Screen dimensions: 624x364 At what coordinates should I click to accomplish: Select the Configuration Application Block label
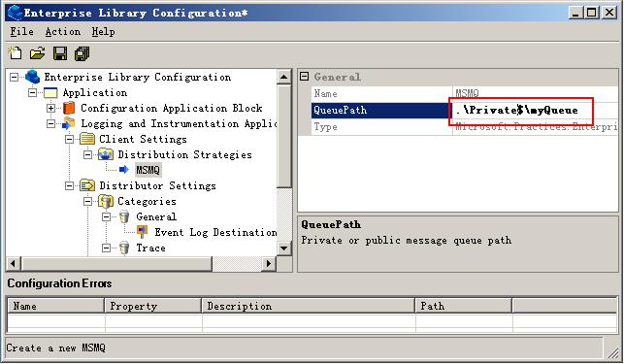172,108
